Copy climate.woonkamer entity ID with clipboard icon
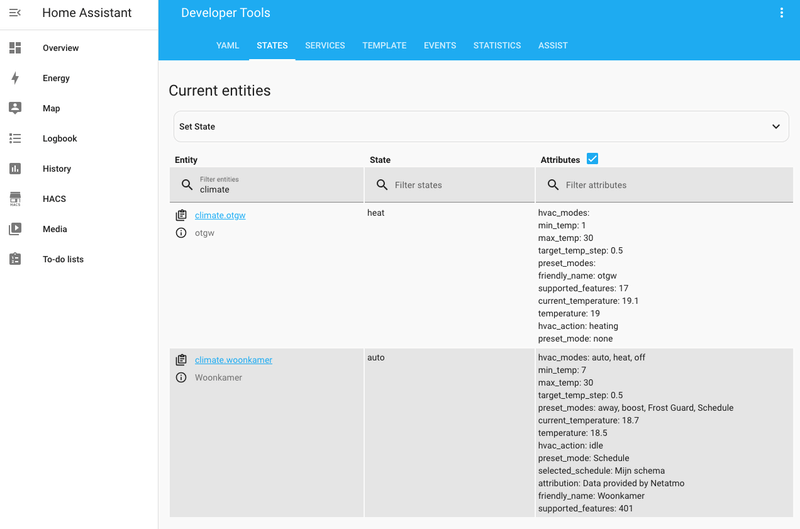The width and height of the screenshot is (800, 529). point(181,360)
